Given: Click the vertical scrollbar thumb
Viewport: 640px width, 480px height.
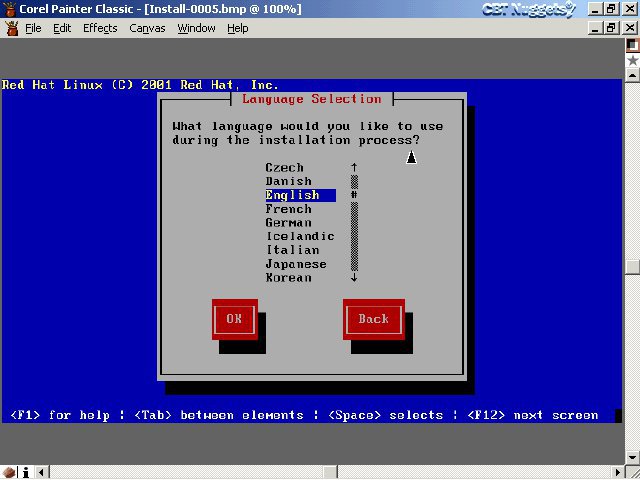Looking at the screenshot, I should pos(633,267).
